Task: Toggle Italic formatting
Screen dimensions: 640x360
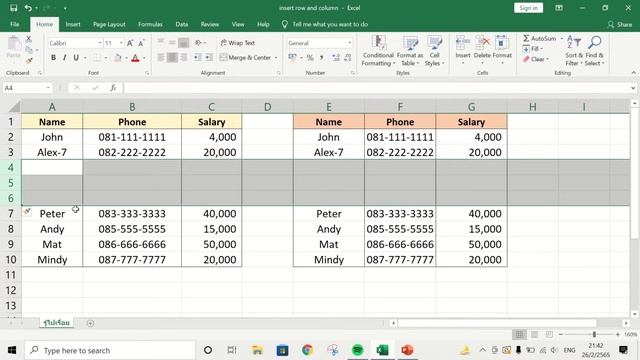Action: coord(64,58)
